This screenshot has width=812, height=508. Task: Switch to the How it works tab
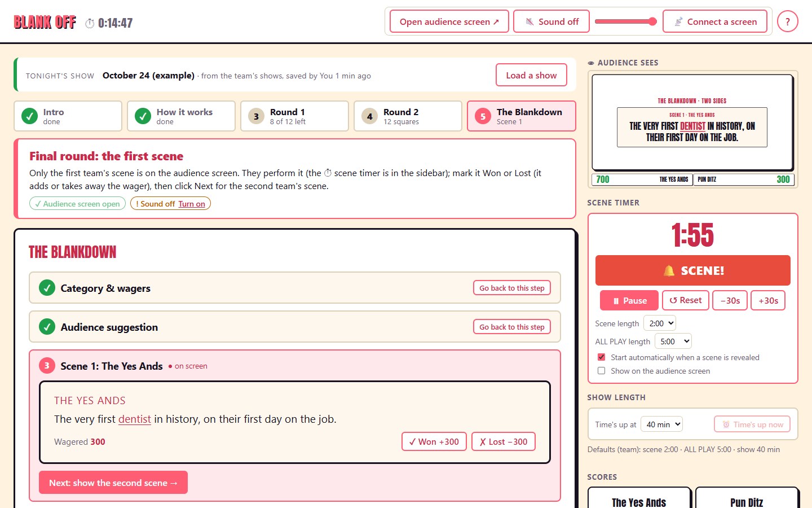(x=181, y=116)
